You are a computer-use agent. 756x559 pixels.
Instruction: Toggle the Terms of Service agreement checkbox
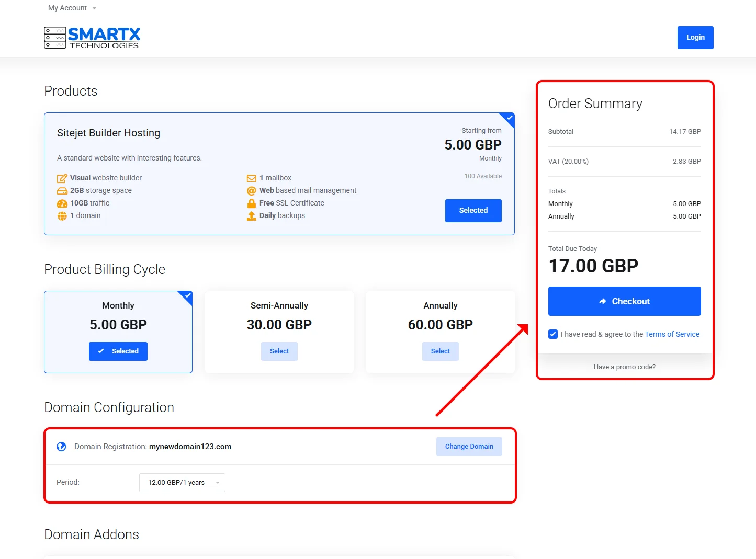point(553,334)
